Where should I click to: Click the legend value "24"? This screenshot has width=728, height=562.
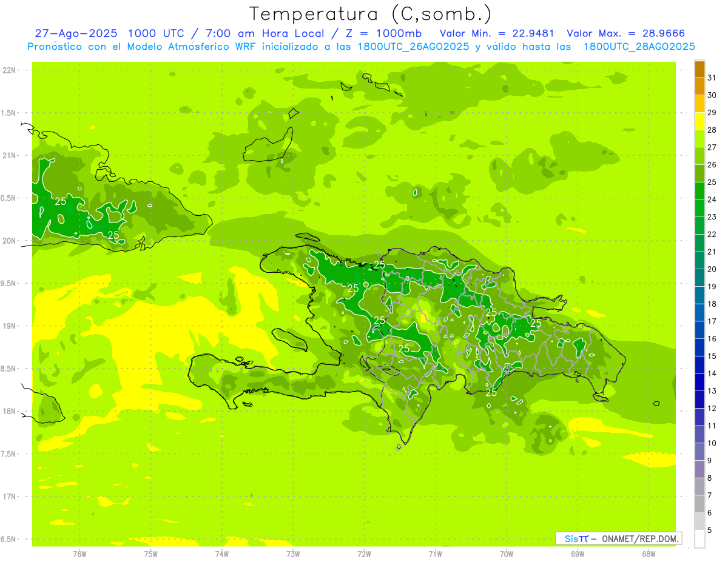pos(712,199)
